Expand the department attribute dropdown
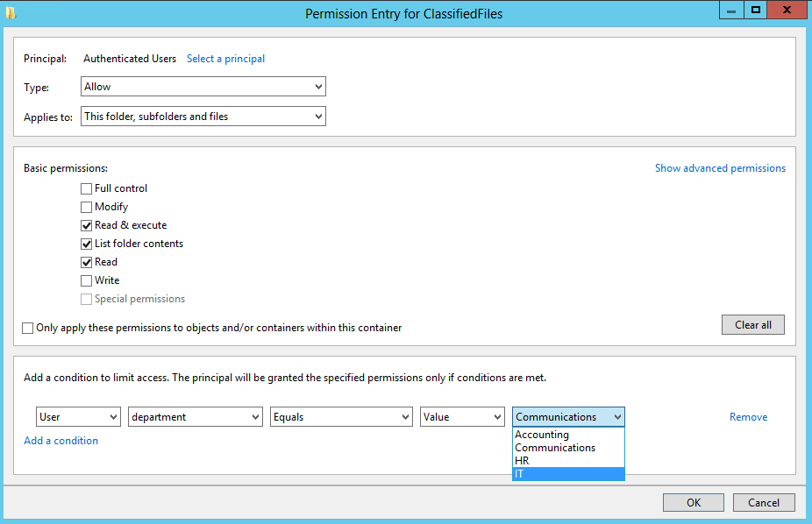Screen dimensions: 812x524 tap(195, 417)
